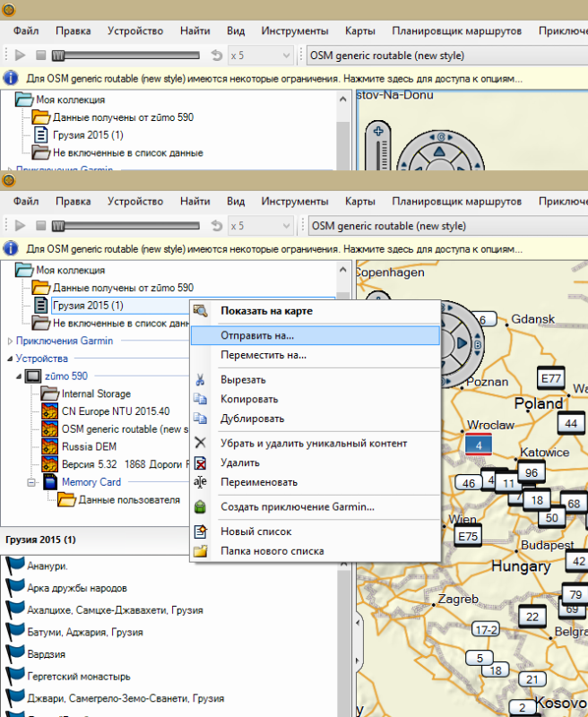Viewport: 588px width, 717px height.
Task: Click the rename icon beside Переименовать
Action: click(200, 482)
